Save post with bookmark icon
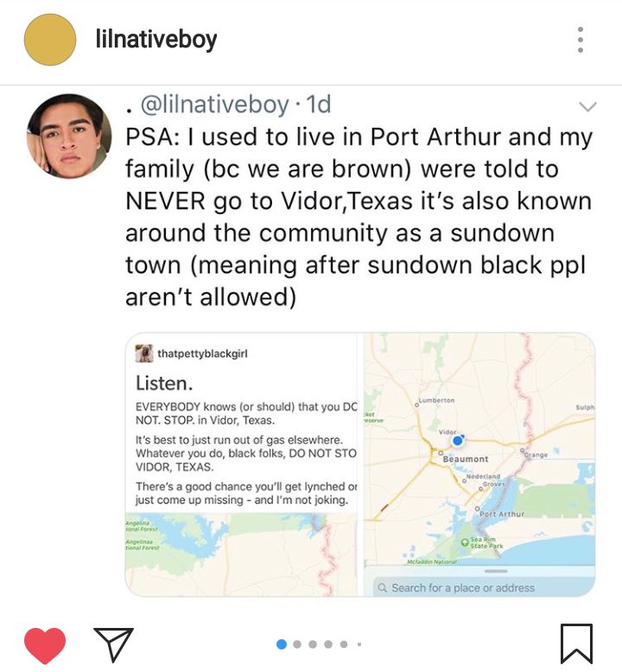The height and width of the screenshot is (672, 622). (x=576, y=643)
